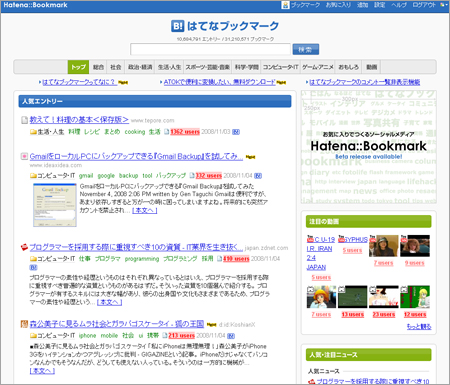Viewport: 450px width, 385px height.
Task: Open お気に入り in the top bar
Action: (338, 5)
